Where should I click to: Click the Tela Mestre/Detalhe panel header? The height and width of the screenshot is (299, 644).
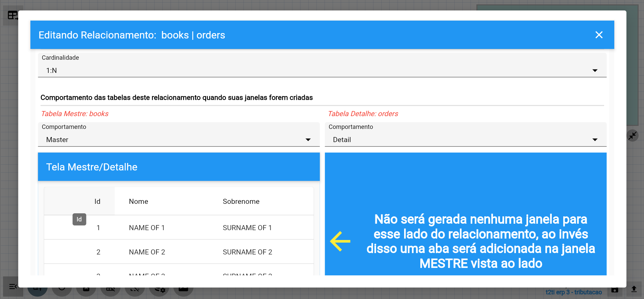178,167
